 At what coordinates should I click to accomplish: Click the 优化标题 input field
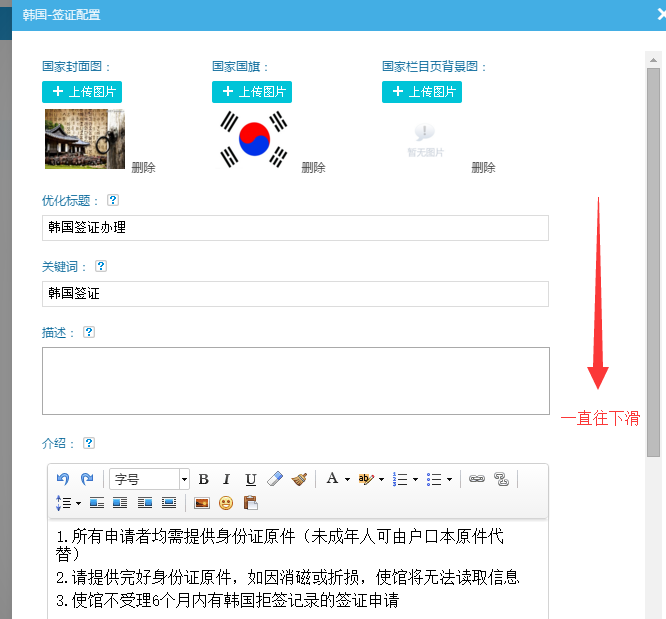pos(295,228)
